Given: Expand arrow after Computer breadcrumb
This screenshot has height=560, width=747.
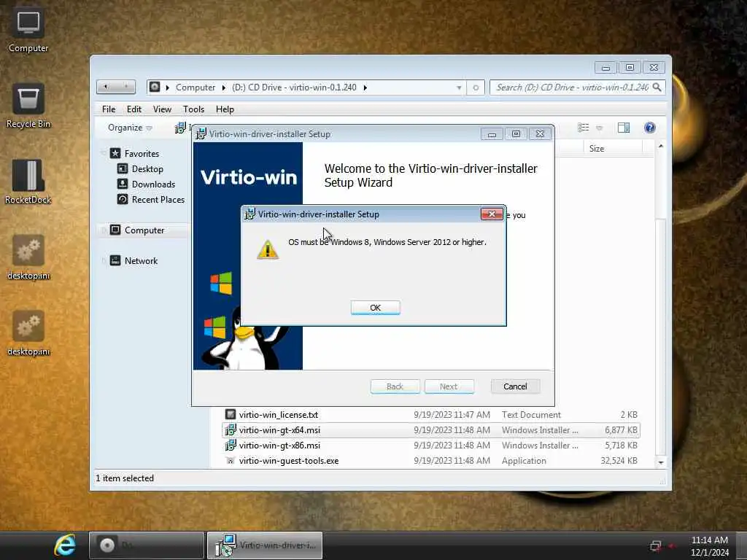Looking at the screenshot, I should coord(223,87).
